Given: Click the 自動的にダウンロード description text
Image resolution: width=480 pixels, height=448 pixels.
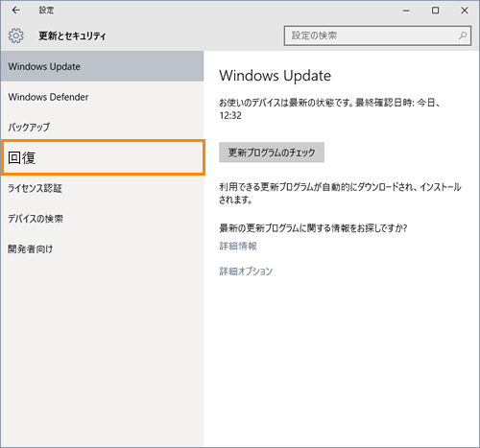Looking at the screenshot, I should pos(340,193).
